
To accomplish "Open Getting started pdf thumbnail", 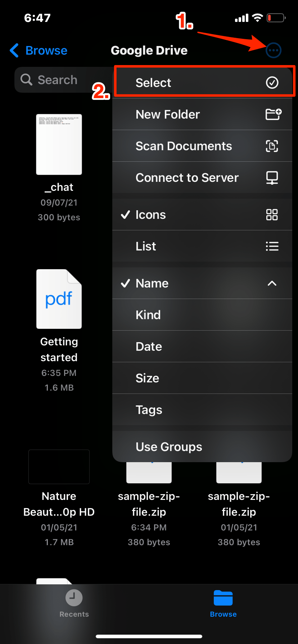I will tap(59, 299).
